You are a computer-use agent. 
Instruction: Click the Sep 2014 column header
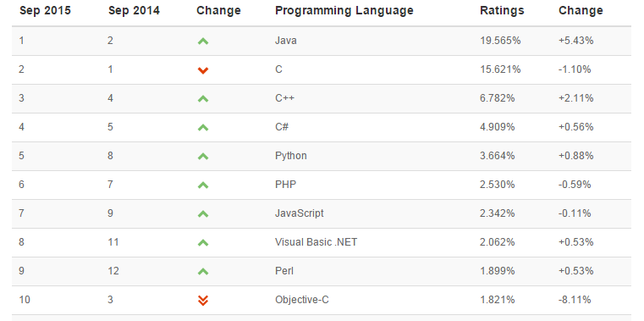[x=134, y=11]
